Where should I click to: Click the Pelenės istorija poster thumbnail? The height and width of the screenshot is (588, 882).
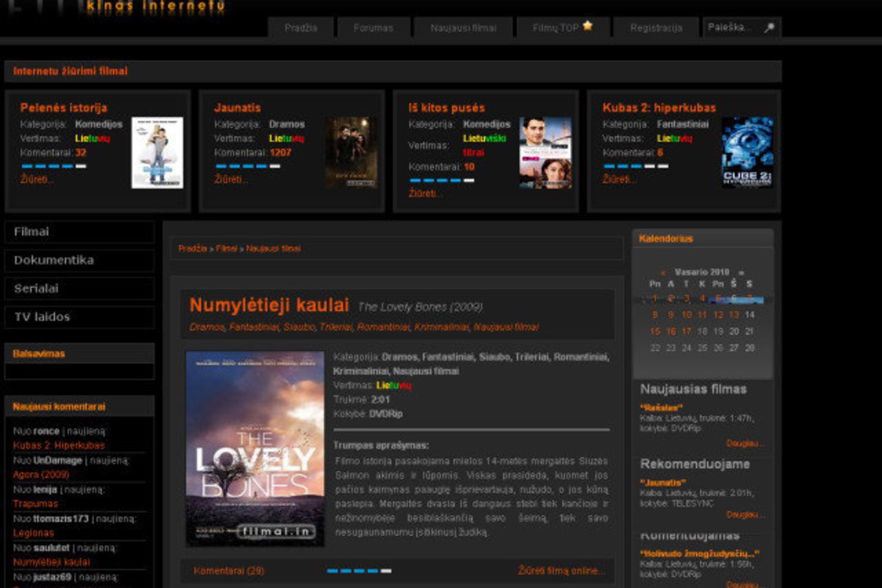pos(157,153)
